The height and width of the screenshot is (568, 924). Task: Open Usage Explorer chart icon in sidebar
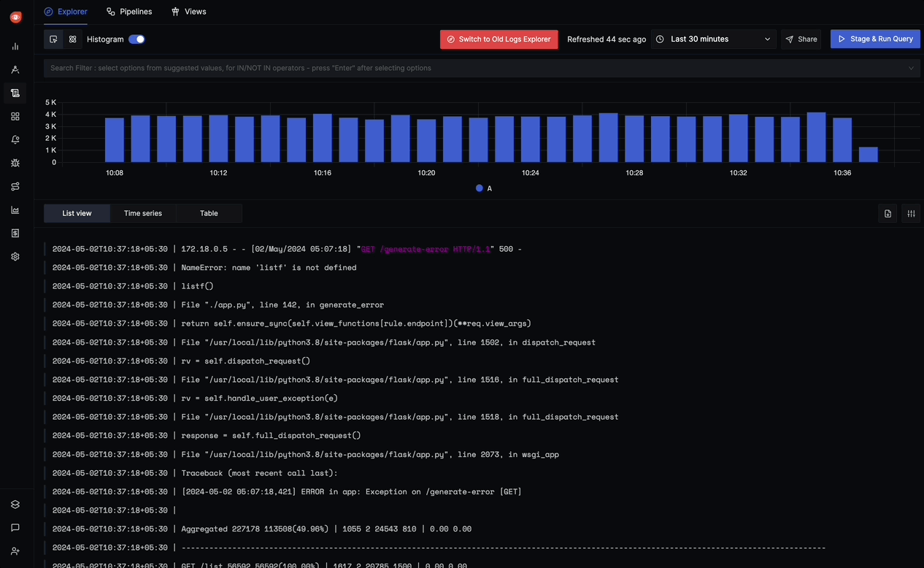[x=15, y=210]
